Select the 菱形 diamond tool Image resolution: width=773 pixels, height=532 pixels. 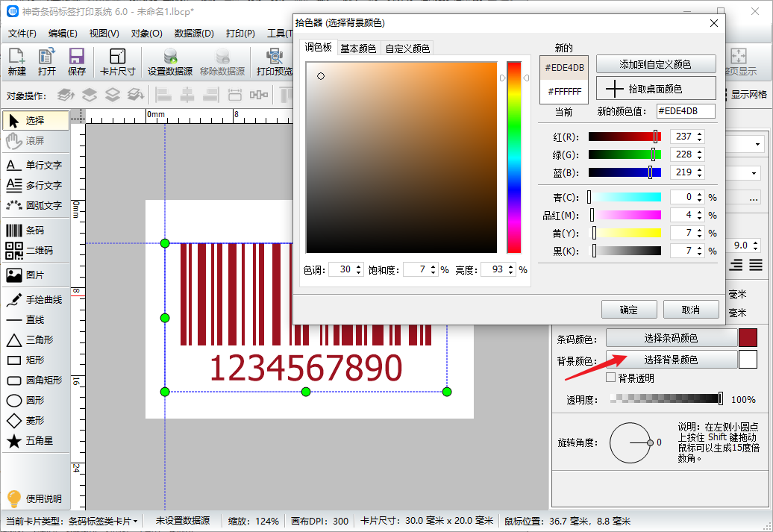click(36, 421)
